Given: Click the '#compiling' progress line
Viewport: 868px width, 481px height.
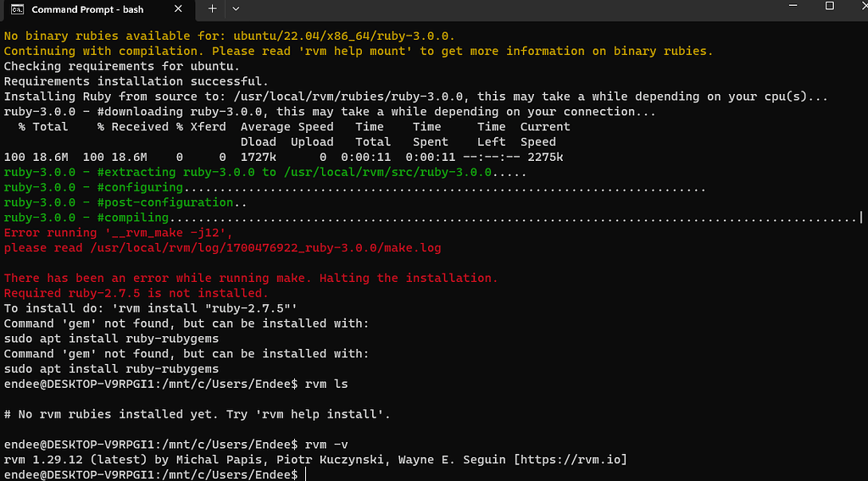Looking at the screenshot, I should tap(433, 218).
